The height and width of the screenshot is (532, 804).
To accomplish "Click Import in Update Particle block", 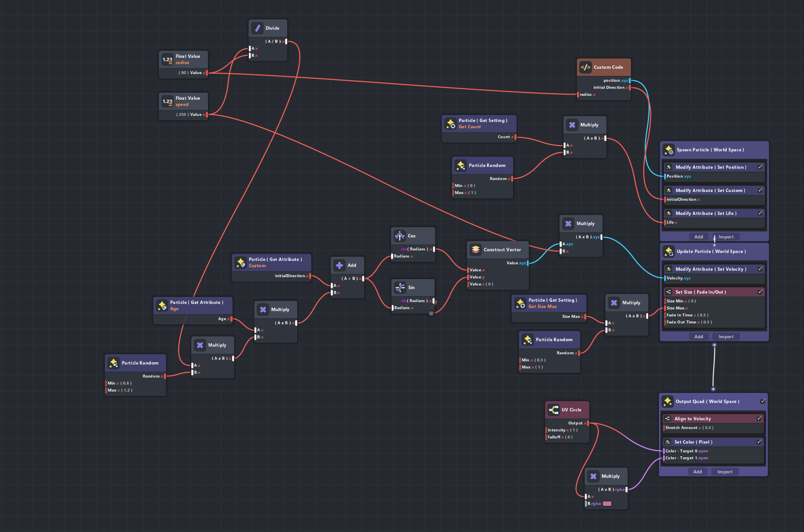I will click(x=726, y=337).
